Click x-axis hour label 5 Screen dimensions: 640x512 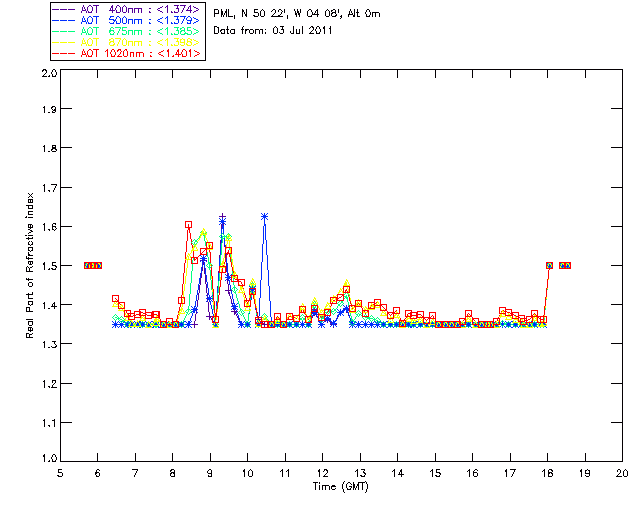click(60, 473)
